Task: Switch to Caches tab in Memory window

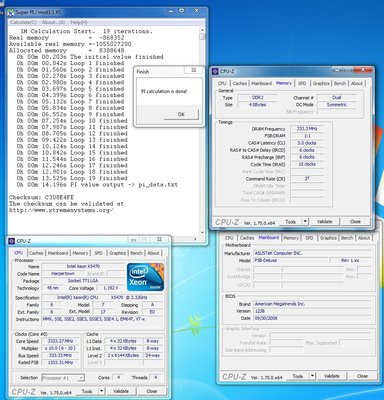Action: click(240, 83)
